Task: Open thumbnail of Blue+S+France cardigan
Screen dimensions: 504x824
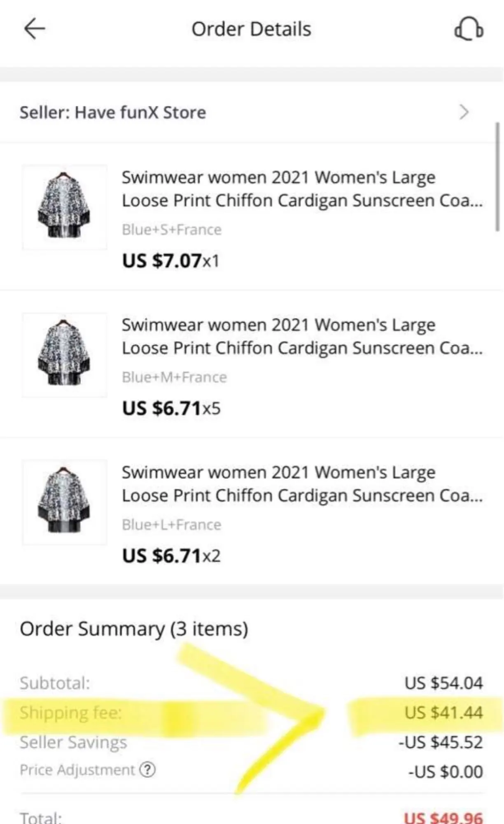Action: click(64, 207)
